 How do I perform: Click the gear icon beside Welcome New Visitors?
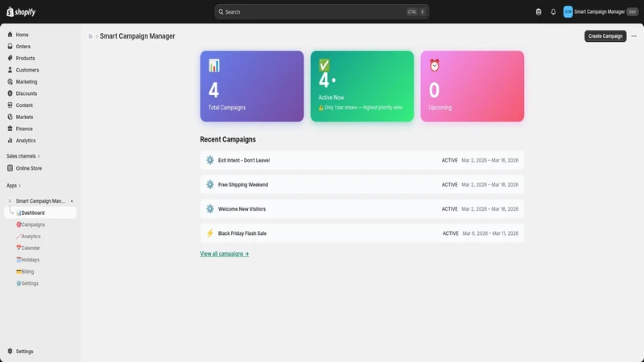tap(210, 208)
